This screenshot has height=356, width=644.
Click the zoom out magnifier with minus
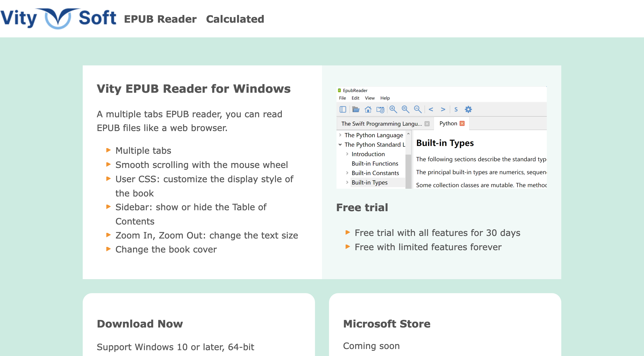pos(418,109)
